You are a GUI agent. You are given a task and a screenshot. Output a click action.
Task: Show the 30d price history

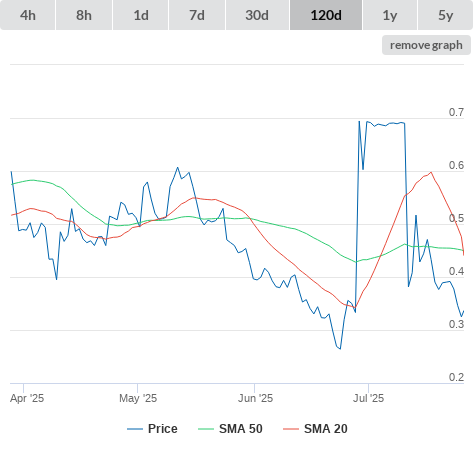[257, 15]
